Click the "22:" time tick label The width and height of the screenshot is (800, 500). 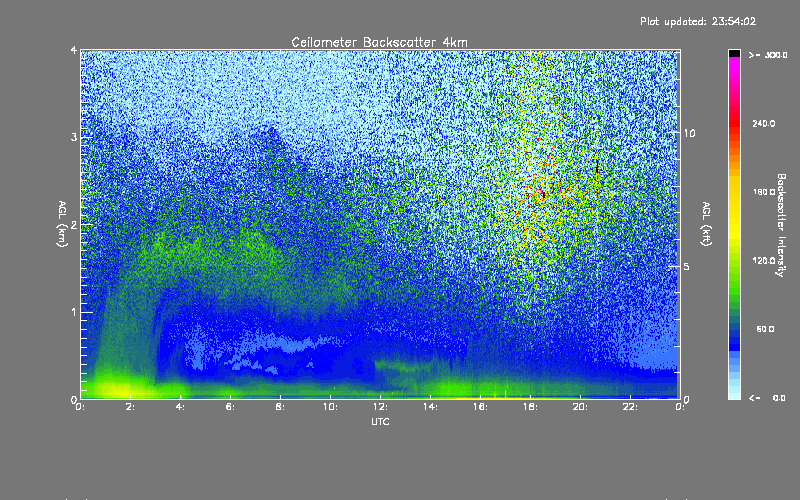point(630,407)
